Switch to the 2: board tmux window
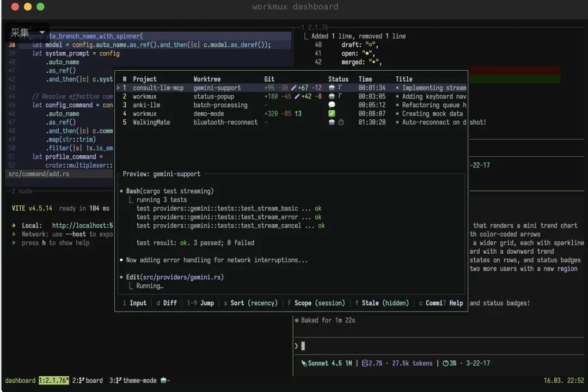 click(x=87, y=381)
